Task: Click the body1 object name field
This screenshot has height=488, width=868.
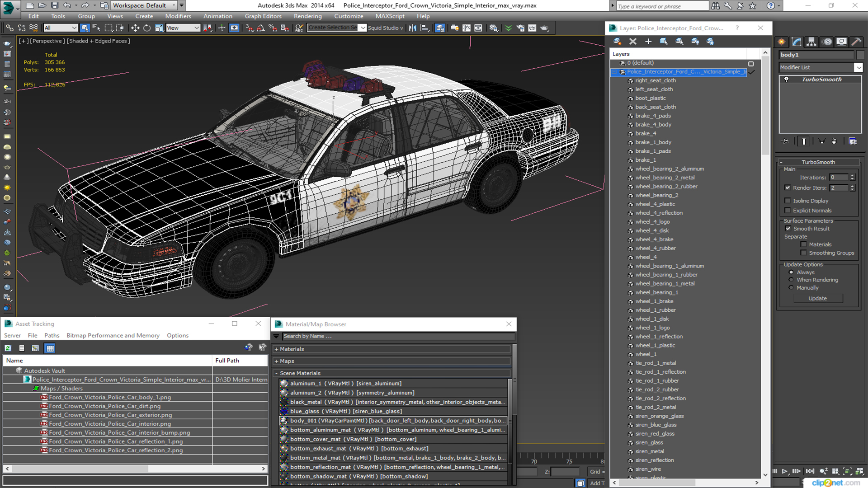Action: [816, 55]
